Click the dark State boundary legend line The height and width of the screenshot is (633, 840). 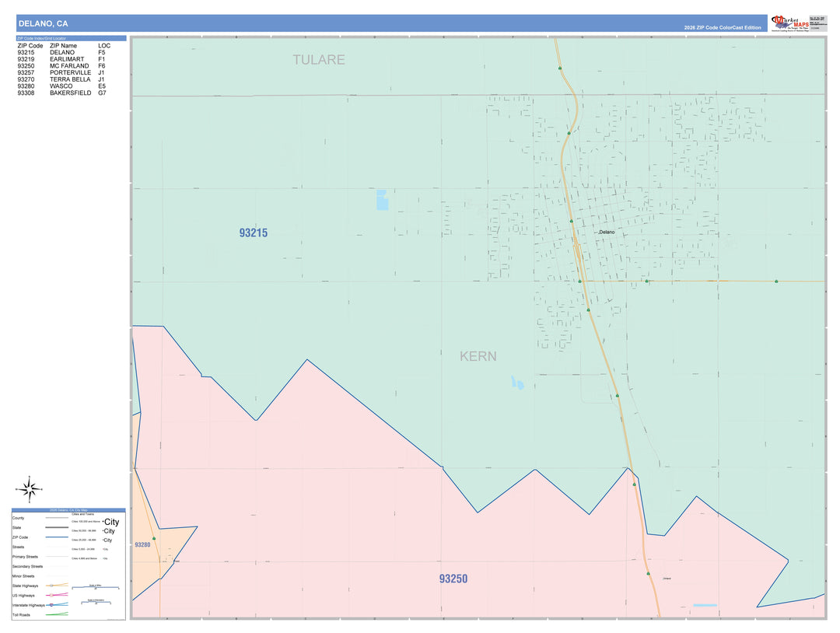pyautogui.click(x=57, y=527)
